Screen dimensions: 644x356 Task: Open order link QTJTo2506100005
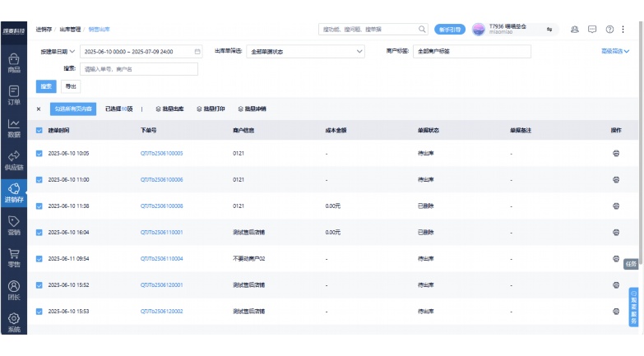[161, 153]
